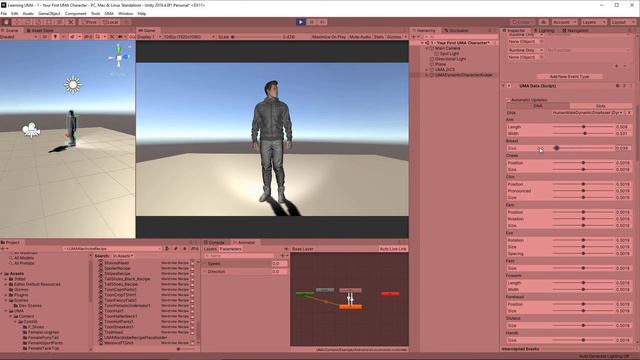Screen dimensions: 640x360
Task: Switch to the Occlusion tab
Action: pos(456,31)
